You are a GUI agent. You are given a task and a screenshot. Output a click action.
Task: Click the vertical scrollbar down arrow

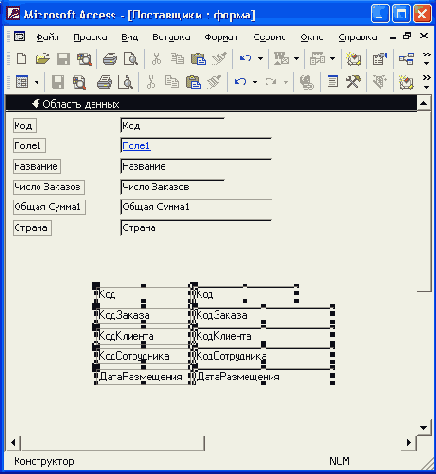coord(423,428)
